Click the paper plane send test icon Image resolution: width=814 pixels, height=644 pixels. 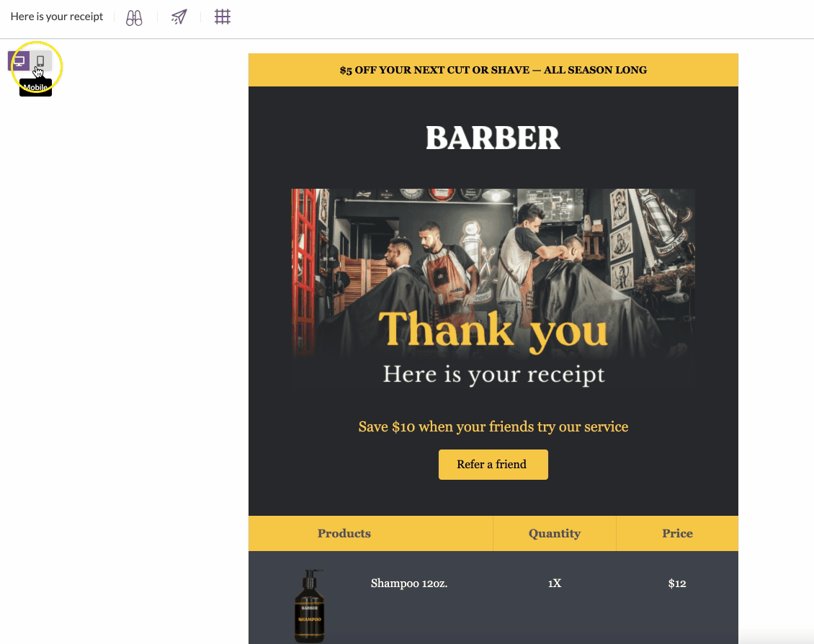[179, 17]
